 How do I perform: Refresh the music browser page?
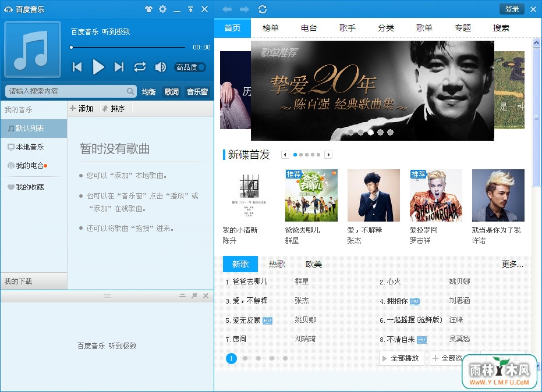[x=263, y=9]
